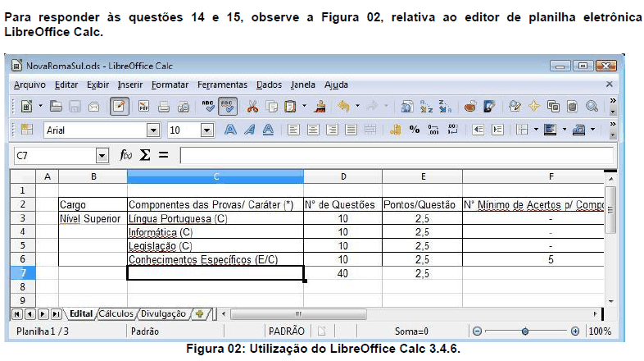Toggle bold text formatting
Screen dimensions: 644x361
tap(231, 130)
